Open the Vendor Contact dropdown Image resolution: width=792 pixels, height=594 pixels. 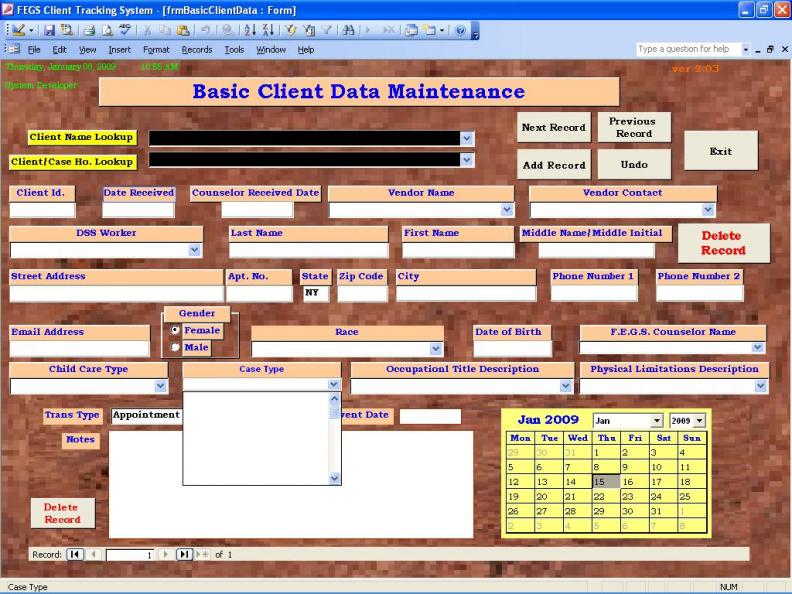(x=708, y=210)
